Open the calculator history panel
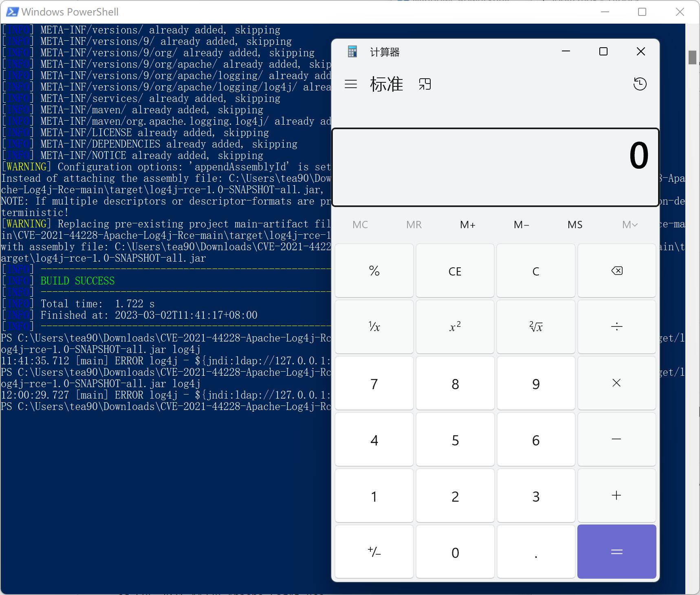Screen dimensions: 700x595 tap(640, 84)
